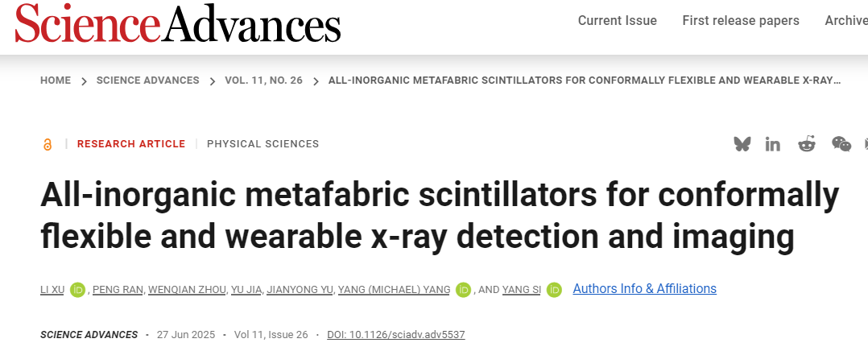Open Yang Si's ORCID icon
The width and height of the screenshot is (868, 347).
(x=554, y=290)
